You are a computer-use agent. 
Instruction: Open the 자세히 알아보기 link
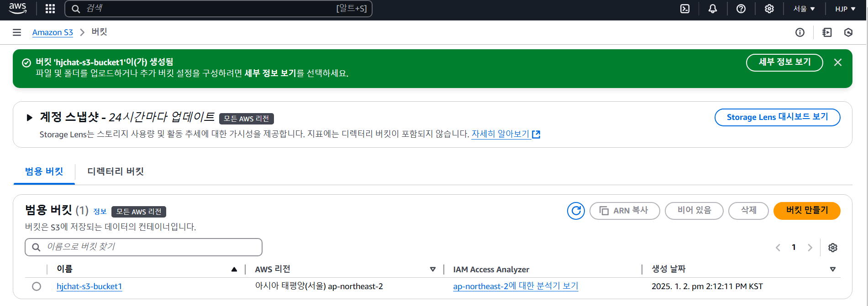505,134
